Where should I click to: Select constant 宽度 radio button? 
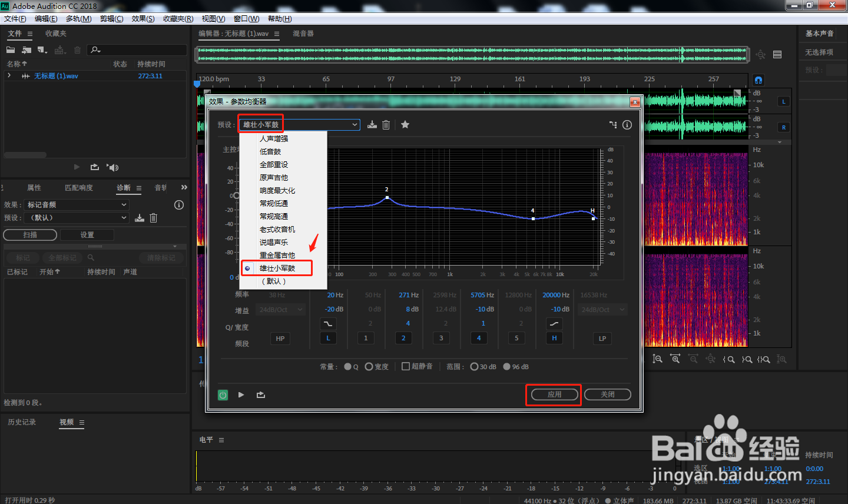369,367
